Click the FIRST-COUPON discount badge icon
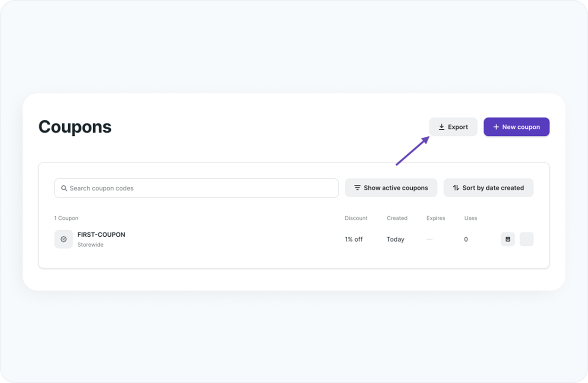588x383 pixels. click(x=64, y=239)
